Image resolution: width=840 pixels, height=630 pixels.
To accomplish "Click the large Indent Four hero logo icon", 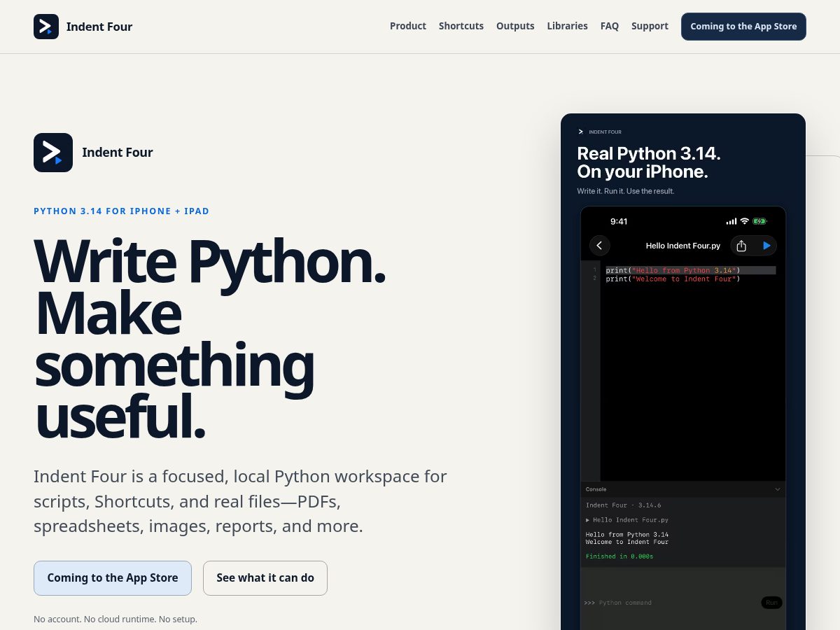I will click(53, 153).
